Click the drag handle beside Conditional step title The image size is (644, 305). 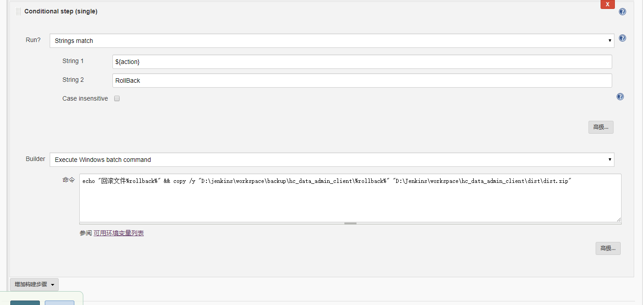pyautogui.click(x=18, y=12)
